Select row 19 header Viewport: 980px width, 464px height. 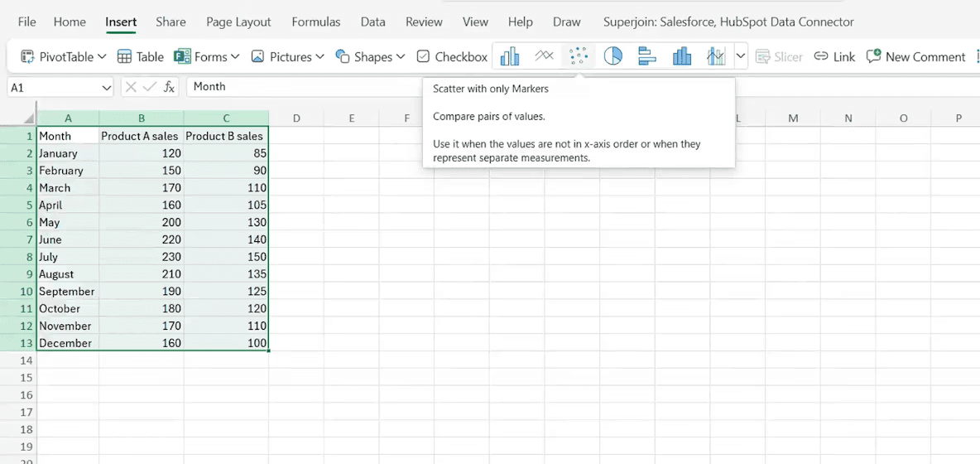point(18,447)
